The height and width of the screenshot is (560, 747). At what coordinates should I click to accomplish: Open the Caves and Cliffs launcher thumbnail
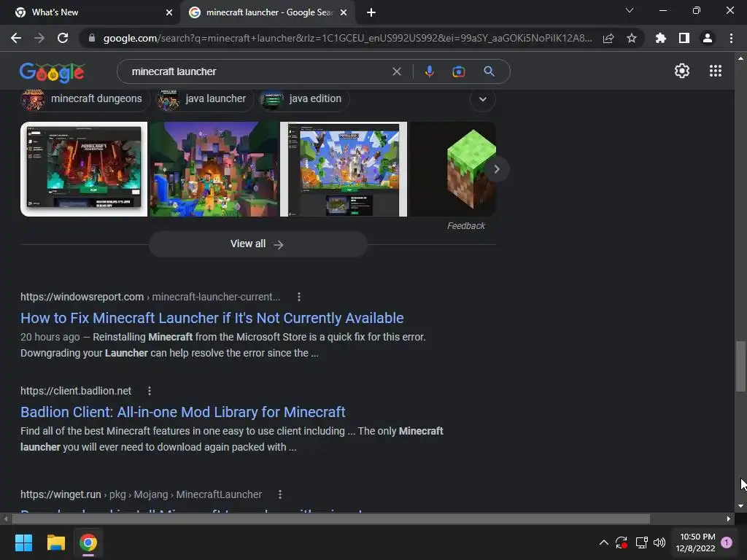344,169
